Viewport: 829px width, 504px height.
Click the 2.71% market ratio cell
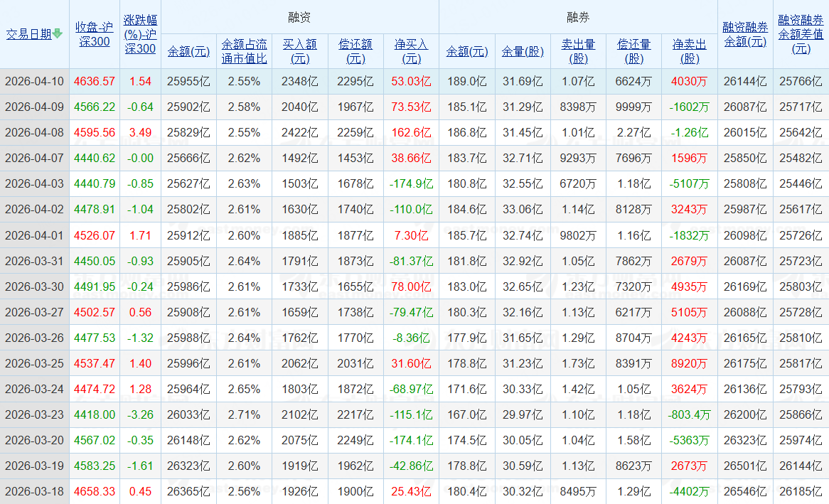point(245,414)
